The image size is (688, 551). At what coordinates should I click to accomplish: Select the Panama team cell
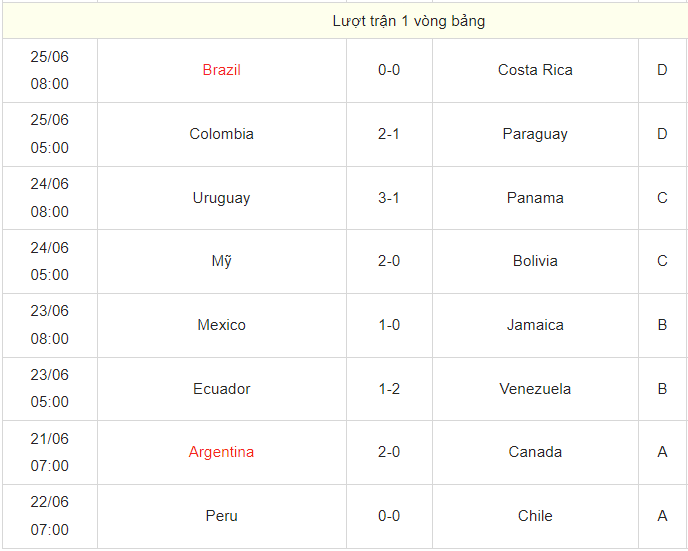[535, 198]
